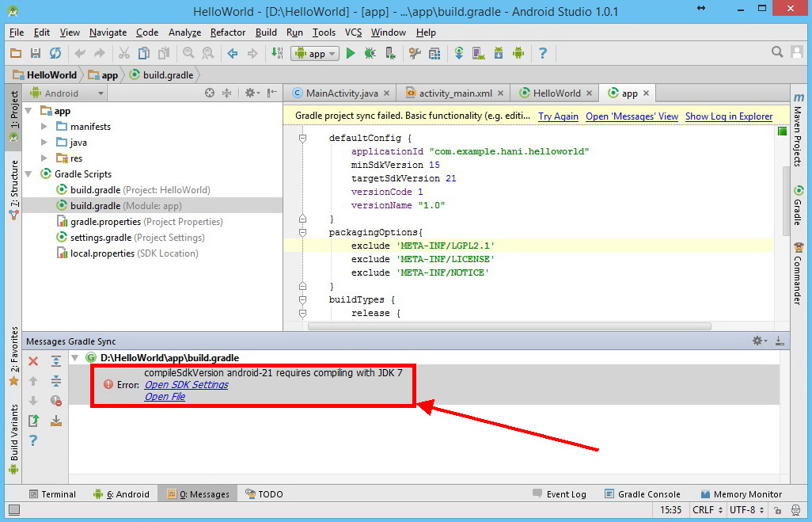Click Messages panel blue help question icon
The height and width of the screenshot is (522, 812).
(x=33, y=440)
